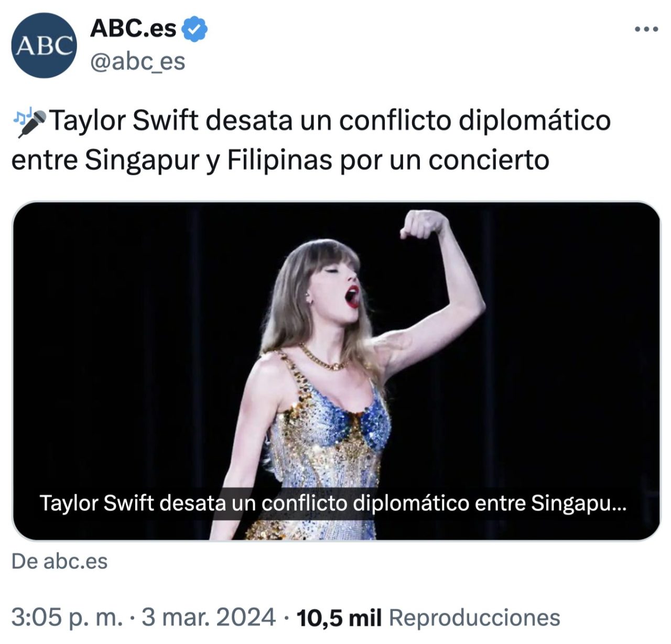Click the white ABC letters in the logo
Image resolution: width=671 pixels, height=644 pixels.
click(45, 46)
